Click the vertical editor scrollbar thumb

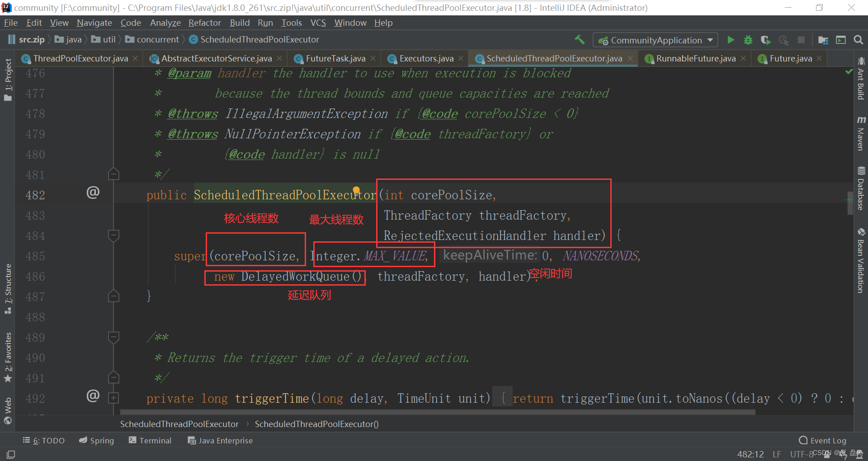[x=850, y=202]
